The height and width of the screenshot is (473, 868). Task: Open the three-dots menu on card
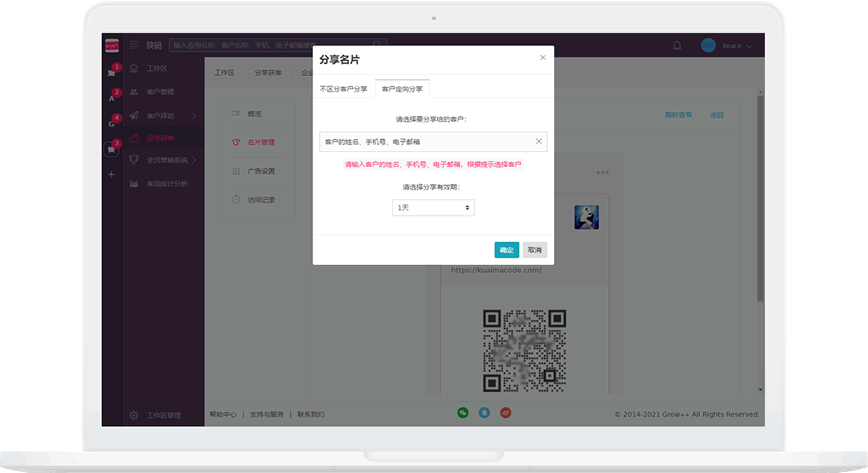pyautogui.click(x=602, y=172)
